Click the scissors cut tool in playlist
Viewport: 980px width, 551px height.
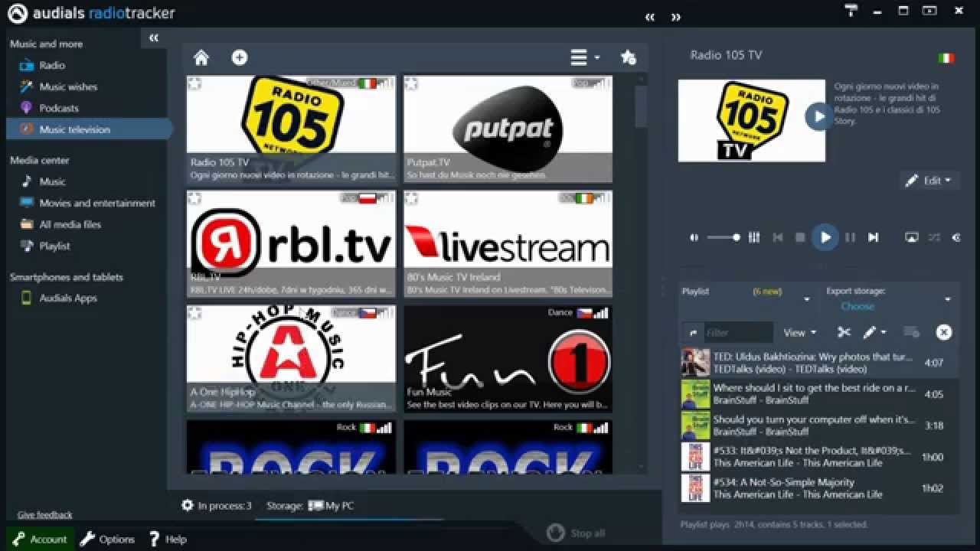[844, 332]
